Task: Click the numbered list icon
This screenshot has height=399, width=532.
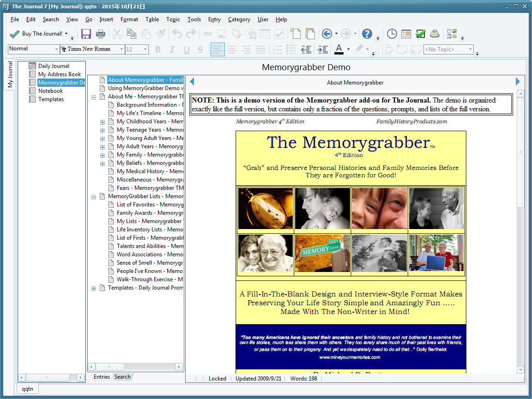Action: point(277,49)
